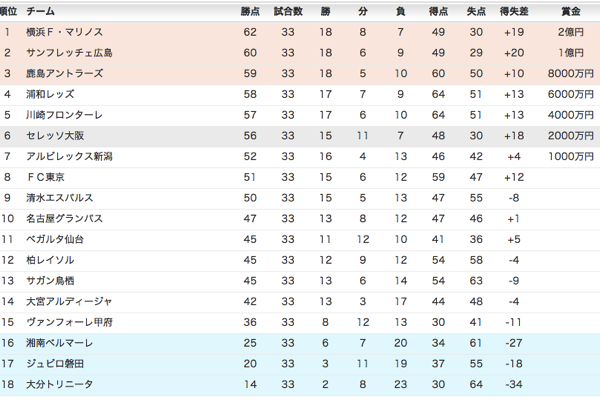Select the 得失差 column header
The height and width of the screenshot is (400, 600).
point(514,11)
